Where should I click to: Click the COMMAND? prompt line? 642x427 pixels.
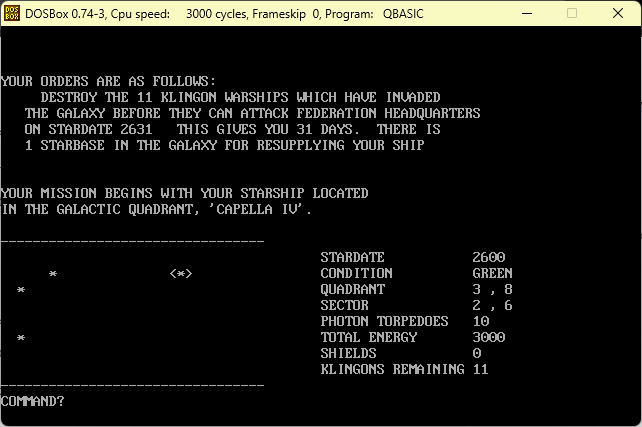pyautogui.click(x=32, y=401)
